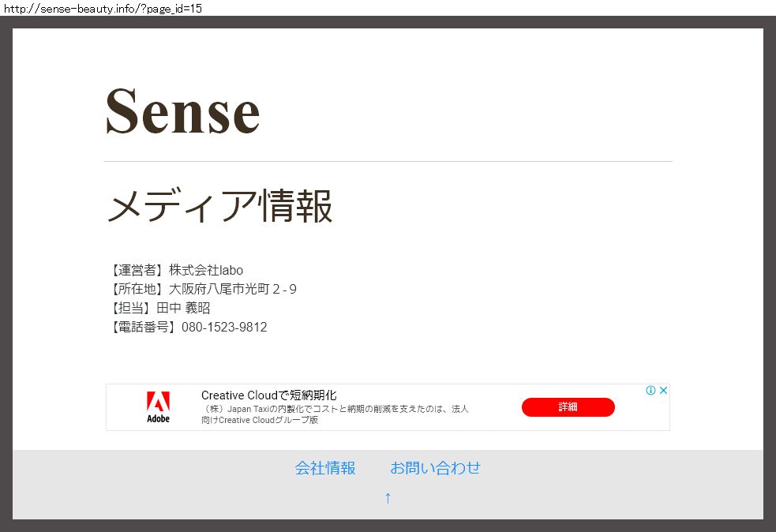The image size is (776, 532).
Task: Click the horizontal divider below Sense
Action: coord(388,161)
